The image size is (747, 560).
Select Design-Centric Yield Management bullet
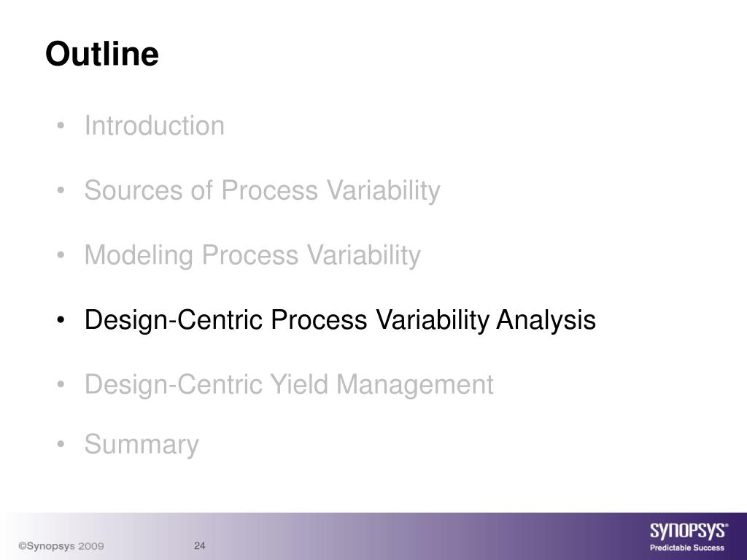pyautogui.click(x=289, y=385)
